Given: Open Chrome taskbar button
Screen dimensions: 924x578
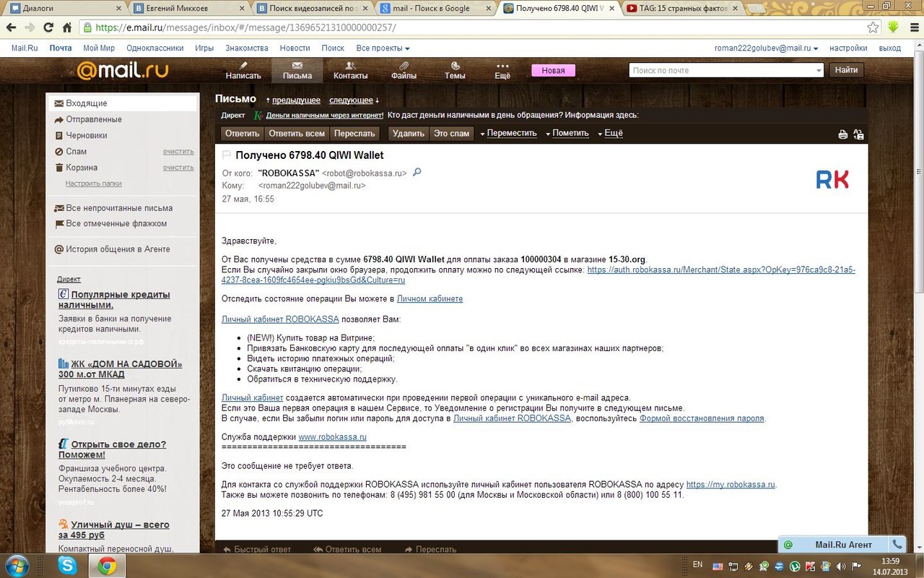Looking at the screenshot, I should pos(107,566).
